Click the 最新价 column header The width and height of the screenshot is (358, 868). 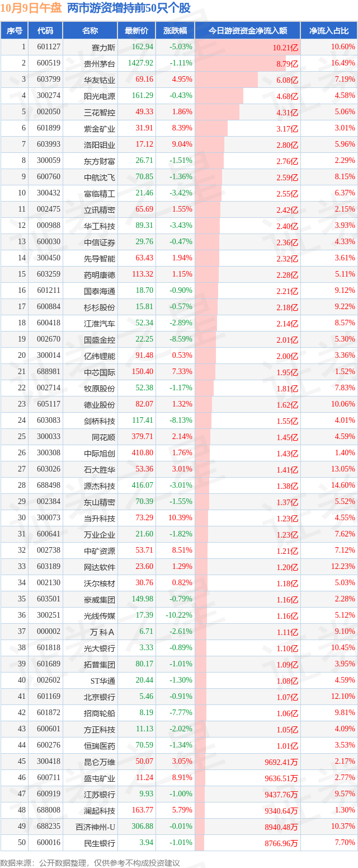tap(136, 31)
